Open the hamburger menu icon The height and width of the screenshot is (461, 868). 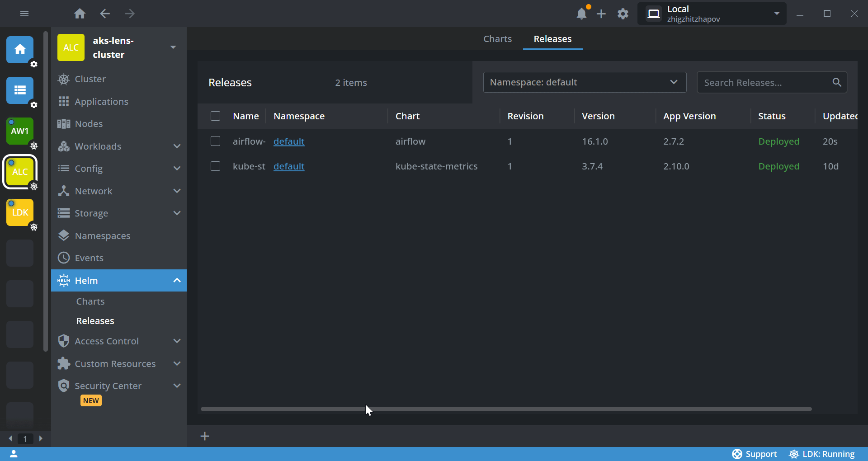coord(24,14)
